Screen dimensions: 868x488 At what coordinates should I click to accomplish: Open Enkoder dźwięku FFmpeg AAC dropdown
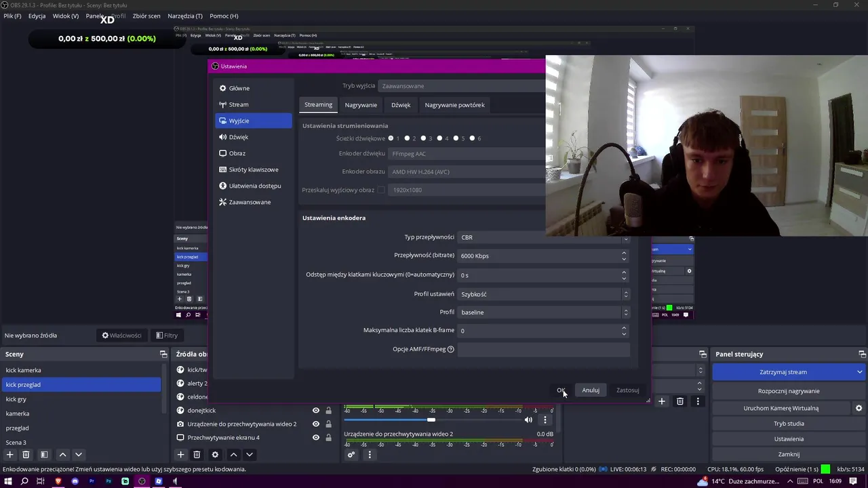click(467, 154)
